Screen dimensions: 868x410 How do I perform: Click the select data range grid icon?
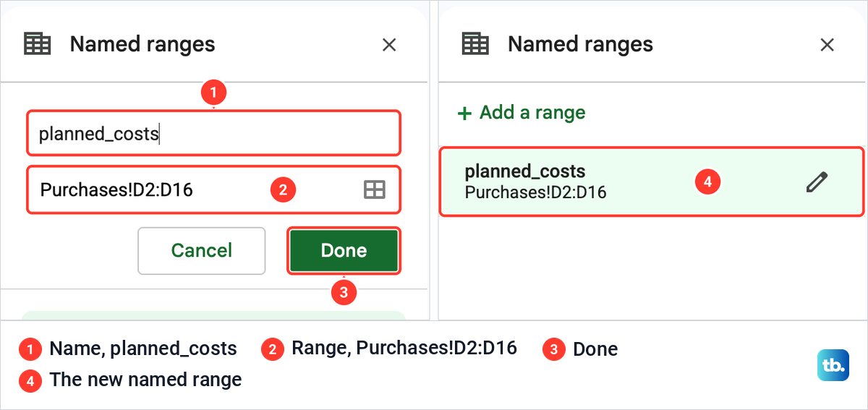pyautogui.click(x=374, y=190)
